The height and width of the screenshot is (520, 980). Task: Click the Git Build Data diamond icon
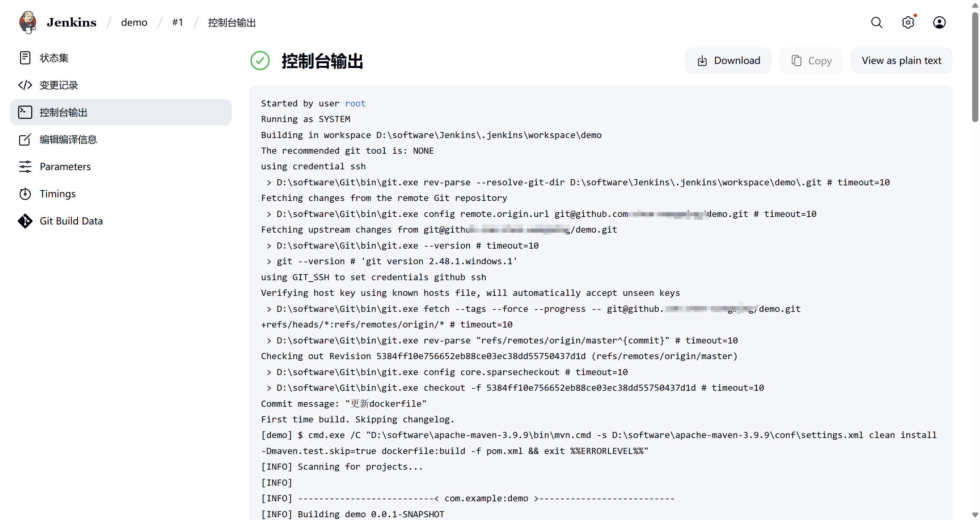pyautogui.click(x=25, y=221)
